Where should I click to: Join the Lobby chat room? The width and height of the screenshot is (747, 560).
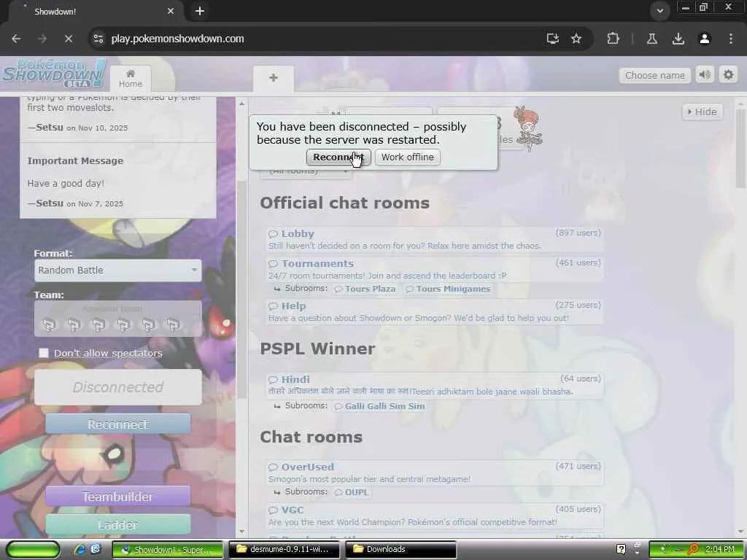point(434,239)
